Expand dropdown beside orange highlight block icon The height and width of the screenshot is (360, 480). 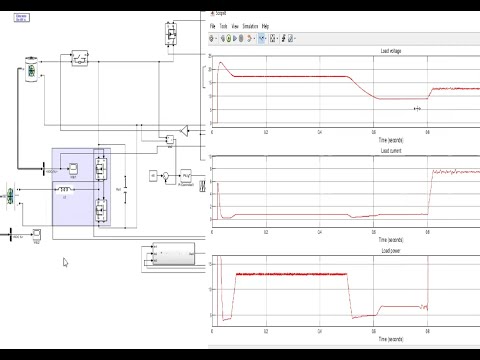tap(254, 39)
